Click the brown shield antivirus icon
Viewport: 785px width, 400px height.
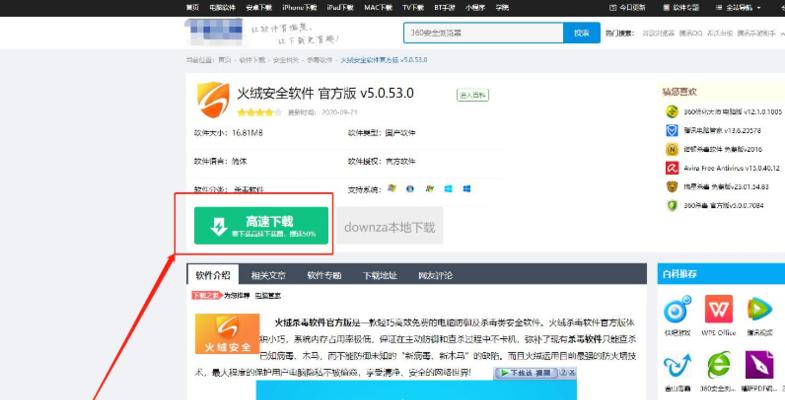(671, 187)
